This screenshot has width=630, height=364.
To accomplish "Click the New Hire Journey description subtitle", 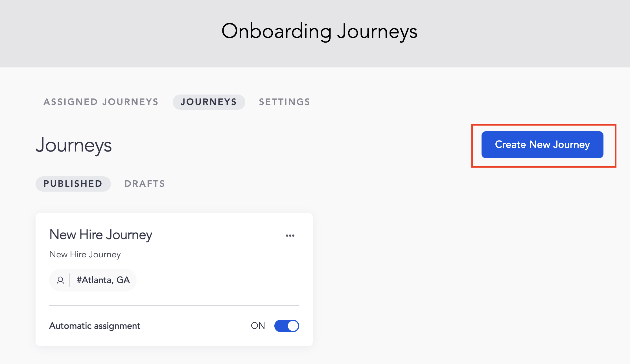I will point(85,255).
